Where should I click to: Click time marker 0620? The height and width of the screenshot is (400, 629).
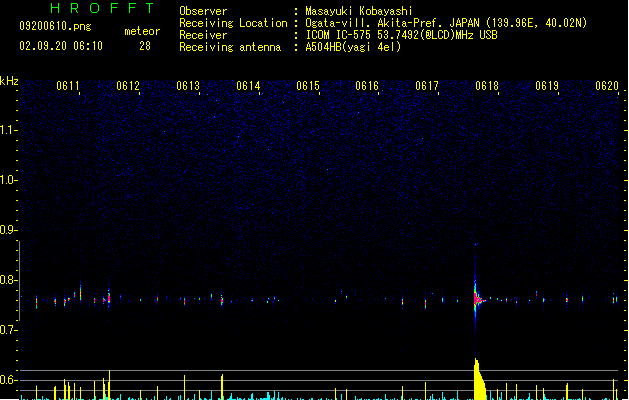coord(607,86)
